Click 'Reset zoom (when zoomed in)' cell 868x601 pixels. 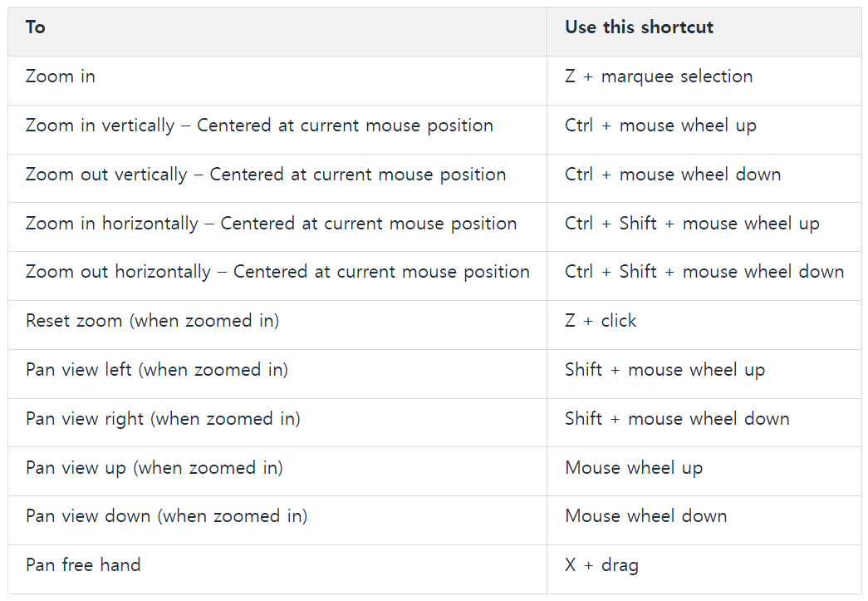(152, 321)
